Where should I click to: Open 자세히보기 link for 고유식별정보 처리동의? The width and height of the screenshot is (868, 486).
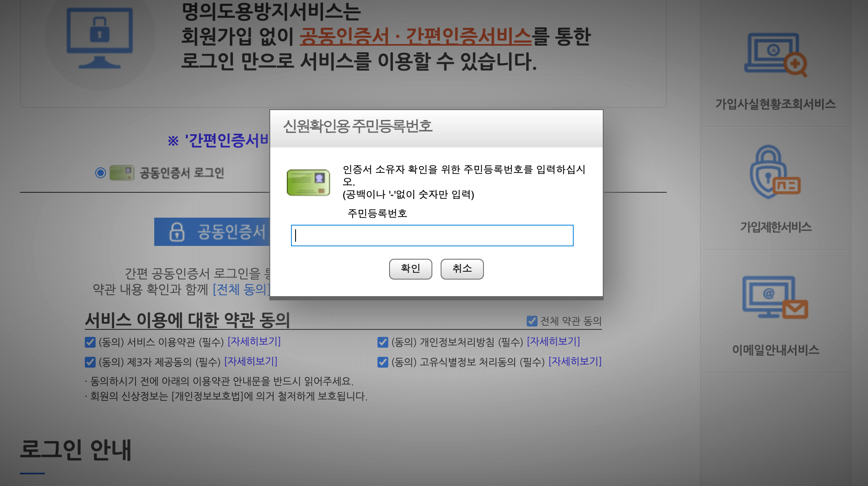[x=575, y=361]
